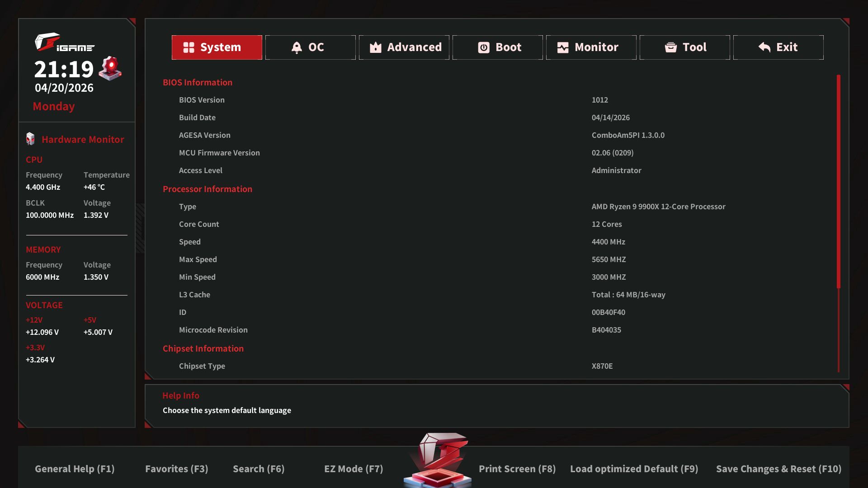Screen dimensions: 868x488
Task: Click the AGESA Version row label
Action: click(205, 135)
